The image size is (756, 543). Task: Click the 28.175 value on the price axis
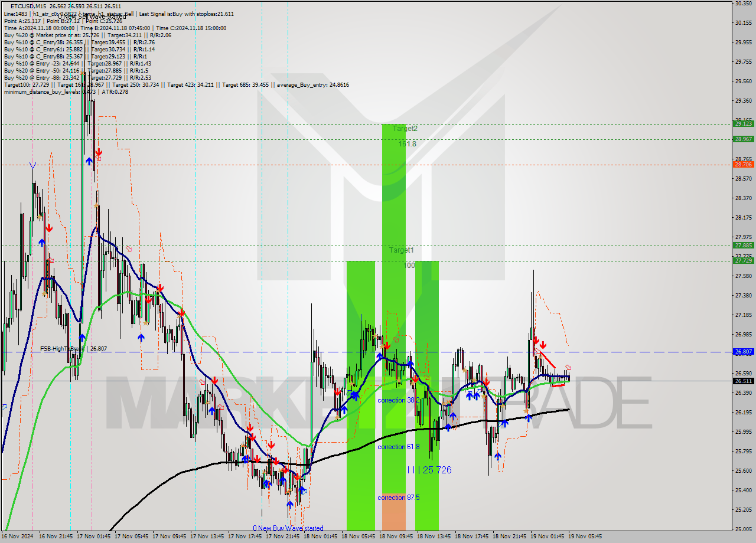(743, 218)
